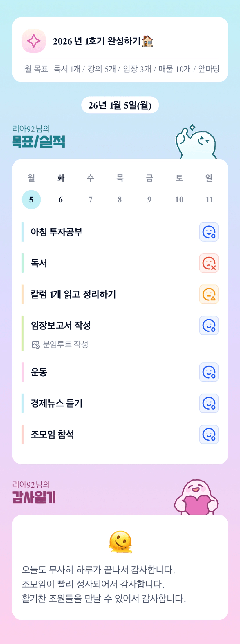Toggle the status face icon for 운동
Screen dimensions: 240x644
[x=209, y=372]
